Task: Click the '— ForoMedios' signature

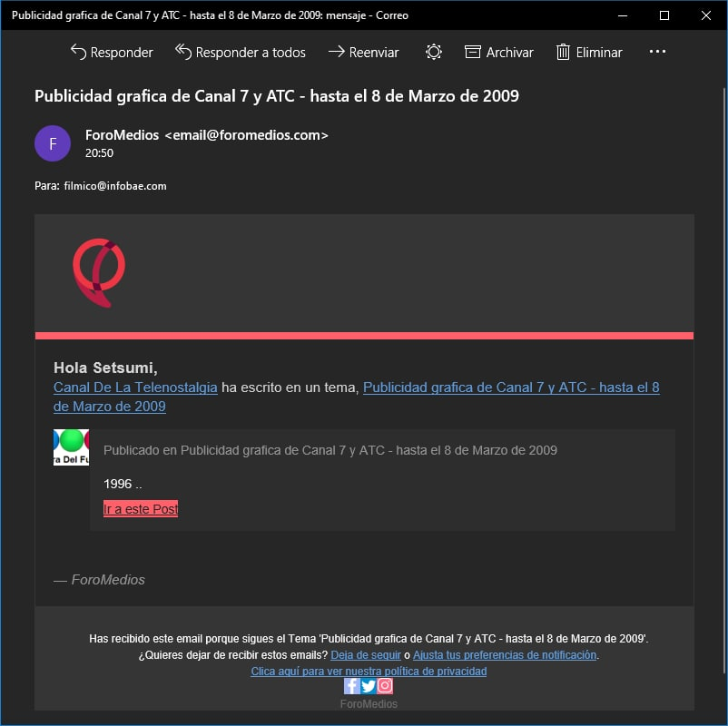Action: point(99,580)
